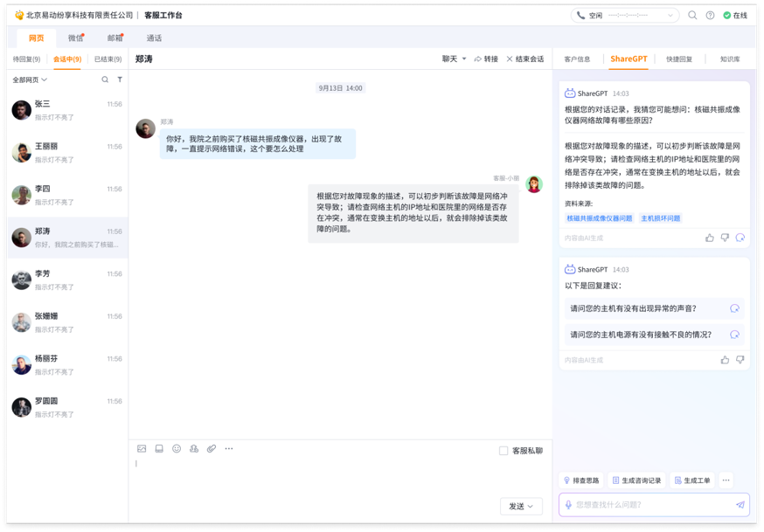
Task: Switch to the 网页 tab
Action: point(36,38)
